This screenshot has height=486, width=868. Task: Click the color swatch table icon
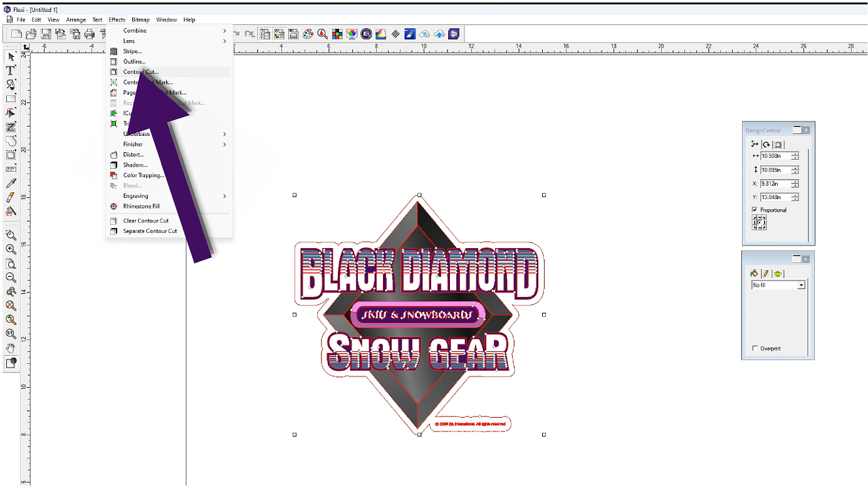[x=337, y=34]
